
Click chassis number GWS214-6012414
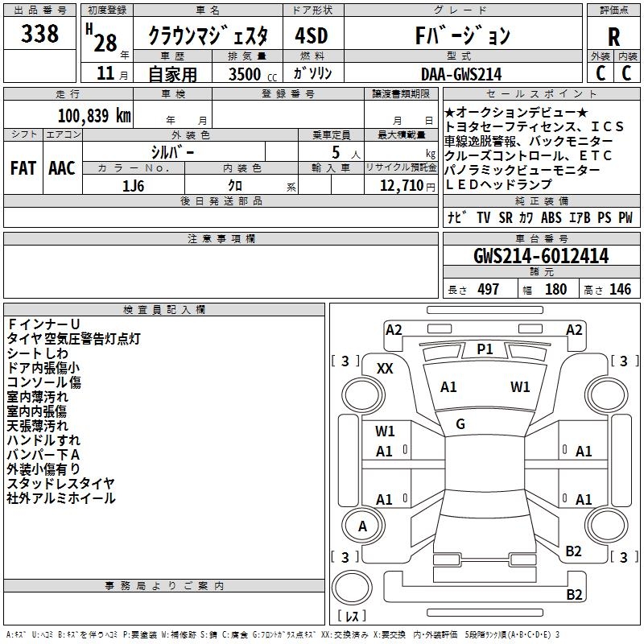(541, 256)
